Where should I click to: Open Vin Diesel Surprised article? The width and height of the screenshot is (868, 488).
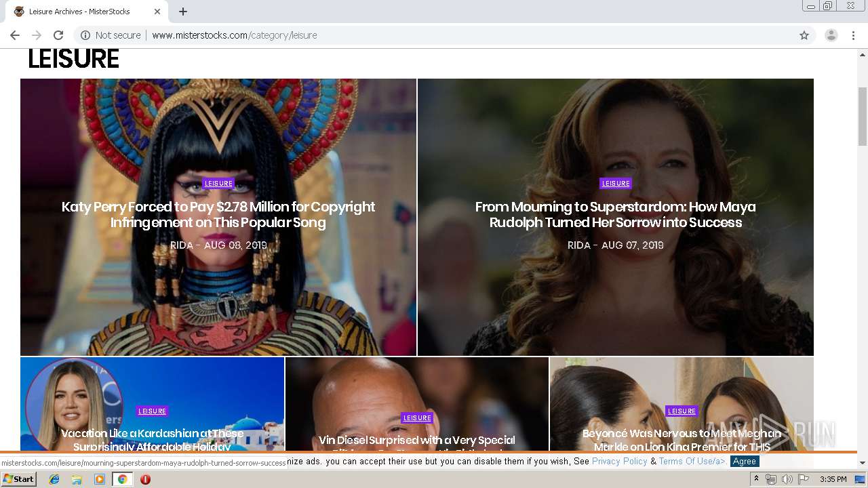(x=417, y=445)
